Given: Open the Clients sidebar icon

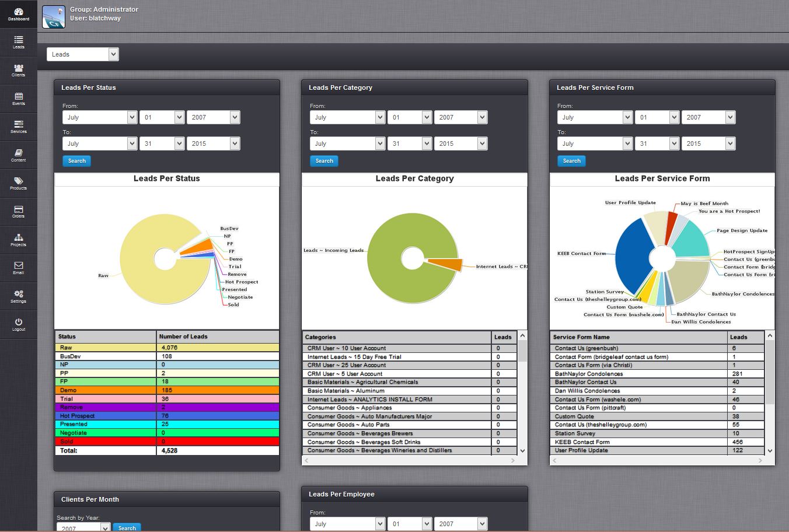Looking at the screenshot, I should pyautogui.click(x=18, y=71).
